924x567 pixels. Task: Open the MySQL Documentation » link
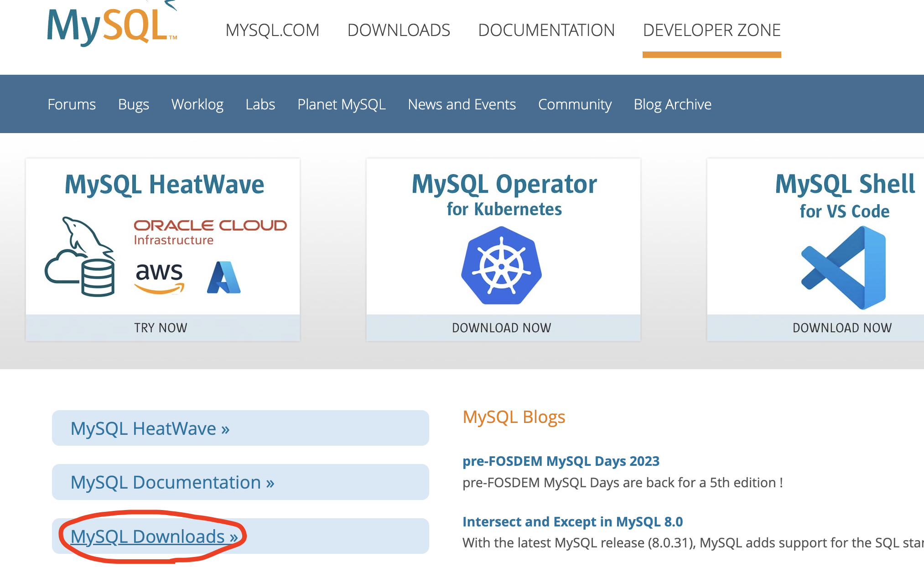pyautogui.click(x=172, y=482)
